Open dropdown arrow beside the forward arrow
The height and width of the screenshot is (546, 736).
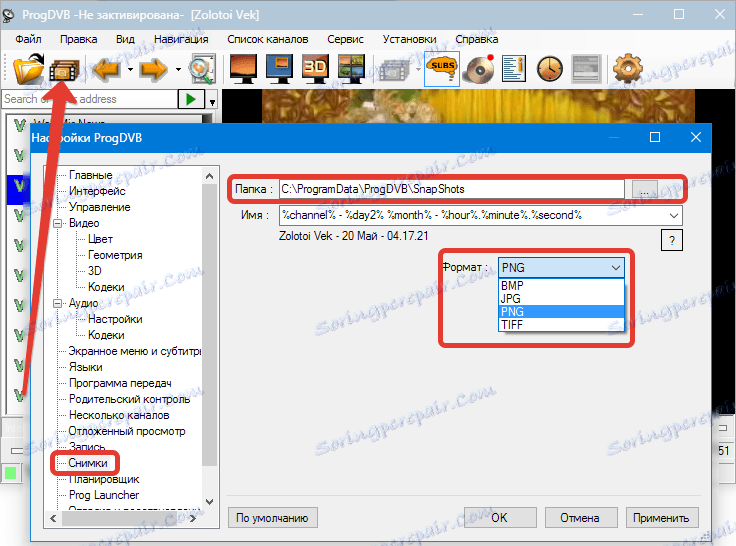pyautogui.click(x=178, y=70)
